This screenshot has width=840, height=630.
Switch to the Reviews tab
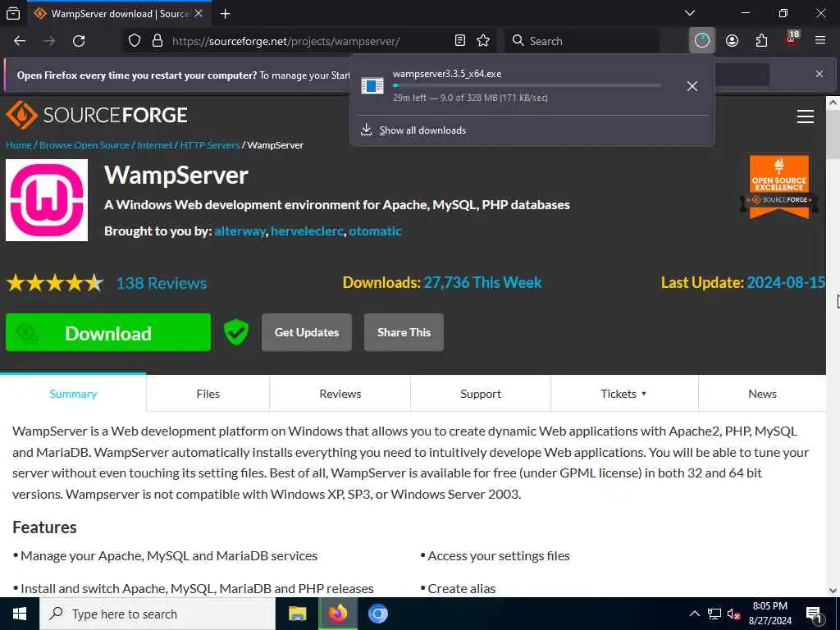point(340,394)
